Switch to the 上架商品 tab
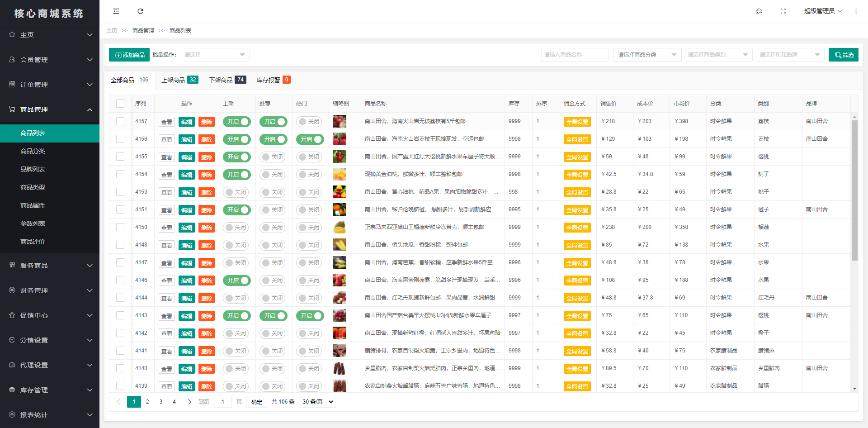 pyautogui.click(x=180, y=80)
